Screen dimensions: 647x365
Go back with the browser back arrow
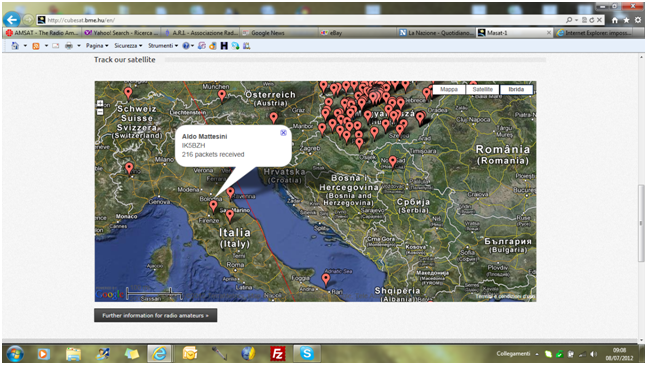point(12,19)
